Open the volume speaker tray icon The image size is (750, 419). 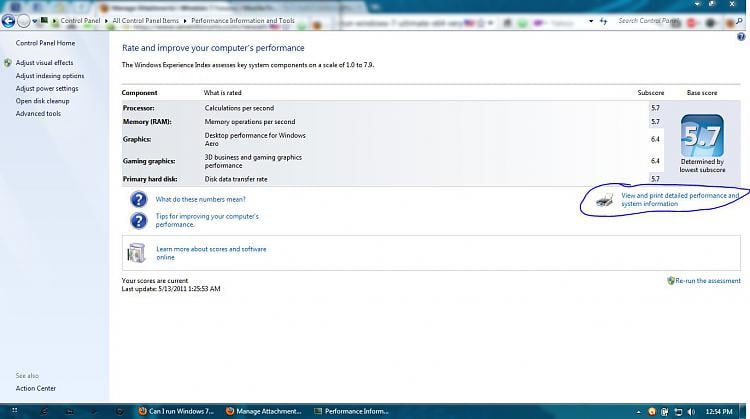[692, 411]
